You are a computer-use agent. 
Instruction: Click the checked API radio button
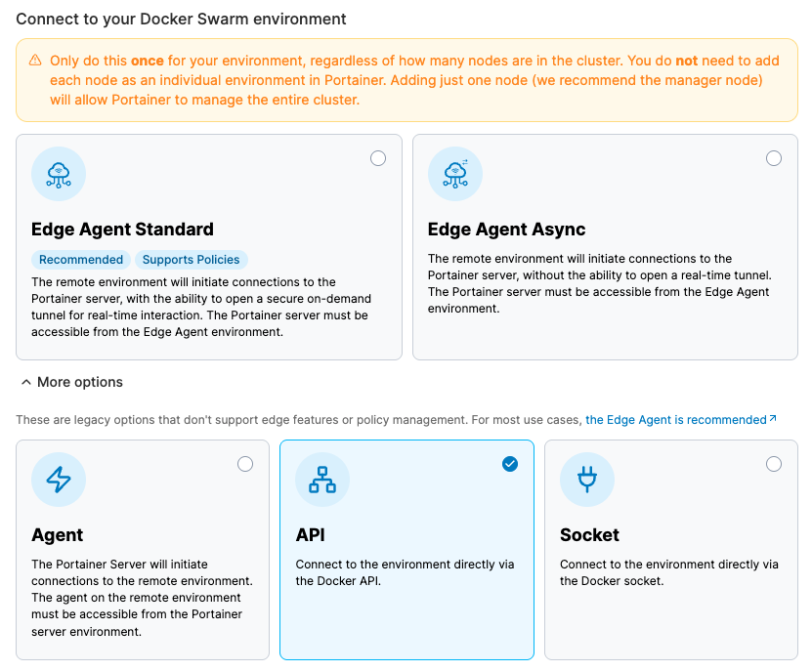[510, 464]
